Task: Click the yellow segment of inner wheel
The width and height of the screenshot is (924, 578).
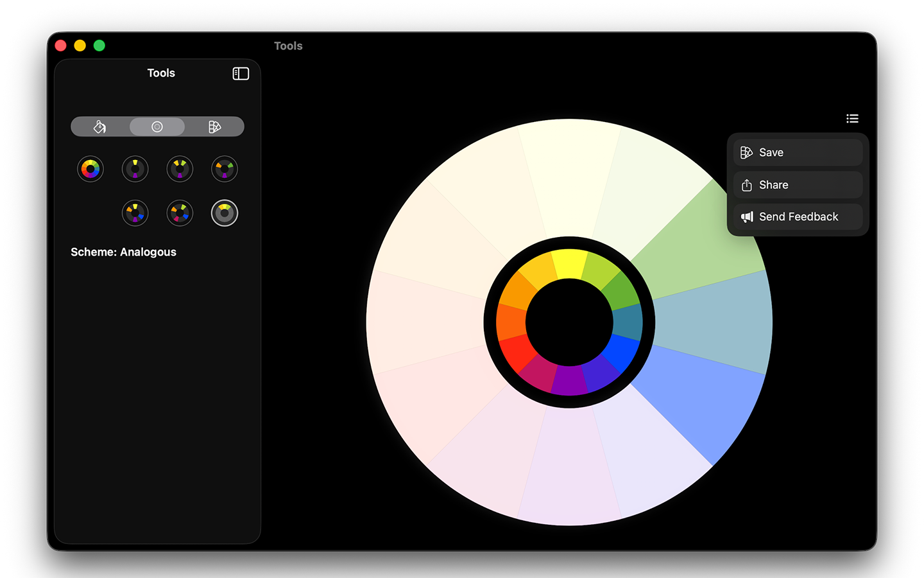Action: coord(569,263)
